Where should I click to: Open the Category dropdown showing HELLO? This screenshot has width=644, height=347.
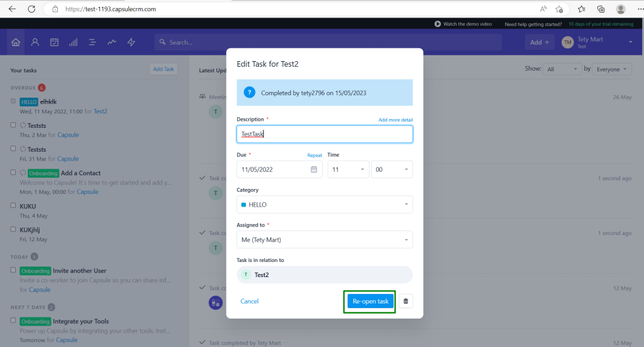[325, 204]
